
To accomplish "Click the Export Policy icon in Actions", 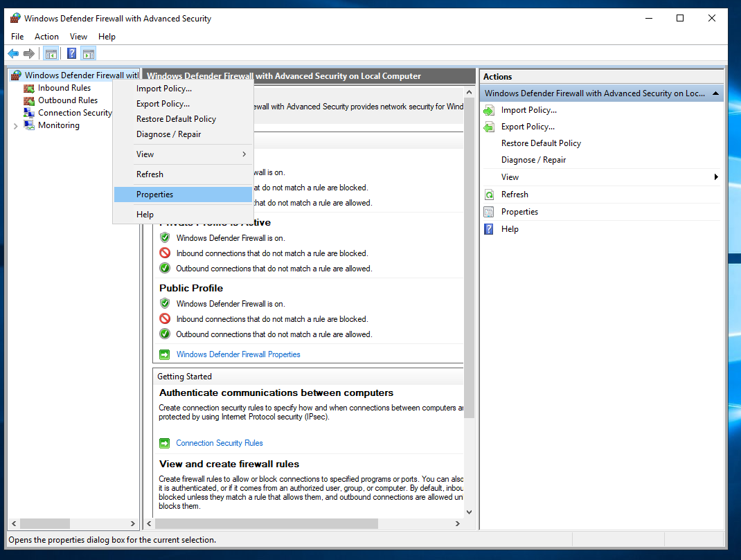I will pyautogui.click(x=489, y=127).
